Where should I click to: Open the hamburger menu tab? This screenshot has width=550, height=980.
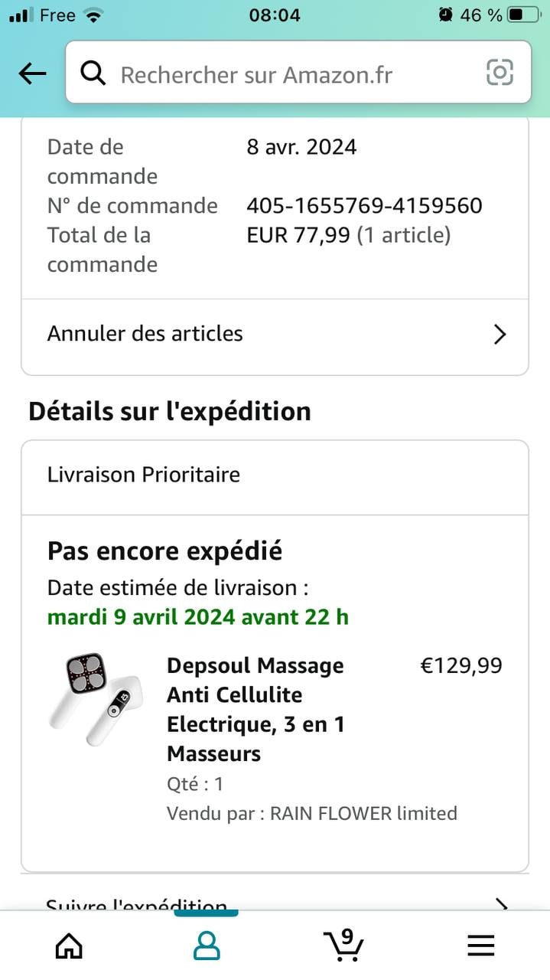tap(480, 946)
